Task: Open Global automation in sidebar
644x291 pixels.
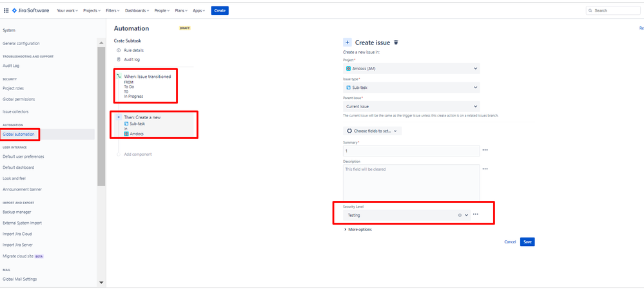Action: pyautogui.click(x=19, y=134)
